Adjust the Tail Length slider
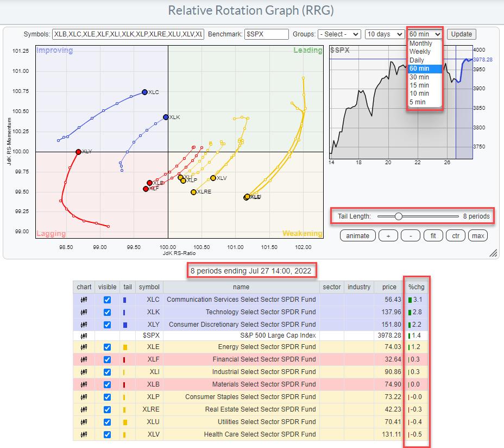Viewport: 504px width, 448px height. pyautogui.click(x=399, y=216)
